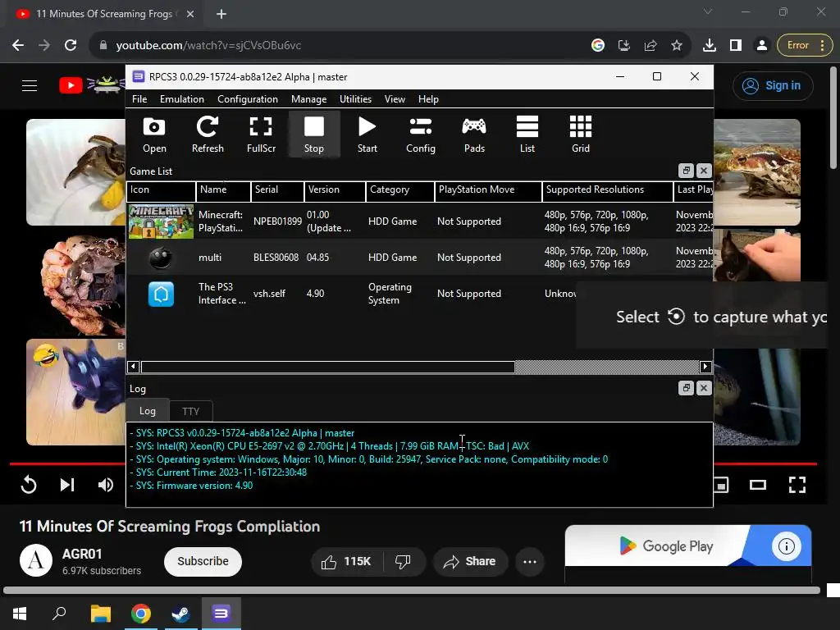Click the Chrome Error update button
840x630 pixels.
click(x=805, y=46)
